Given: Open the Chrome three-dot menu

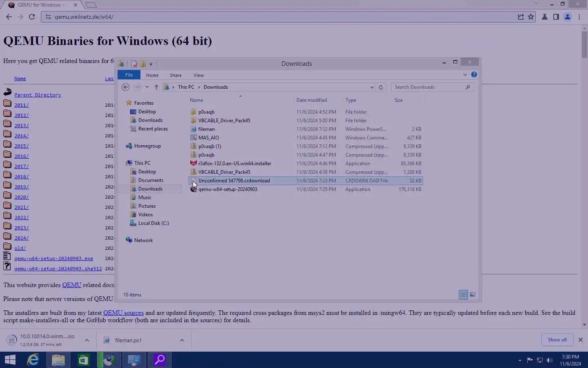Looking at the screenshot, I should coord(579,17).
